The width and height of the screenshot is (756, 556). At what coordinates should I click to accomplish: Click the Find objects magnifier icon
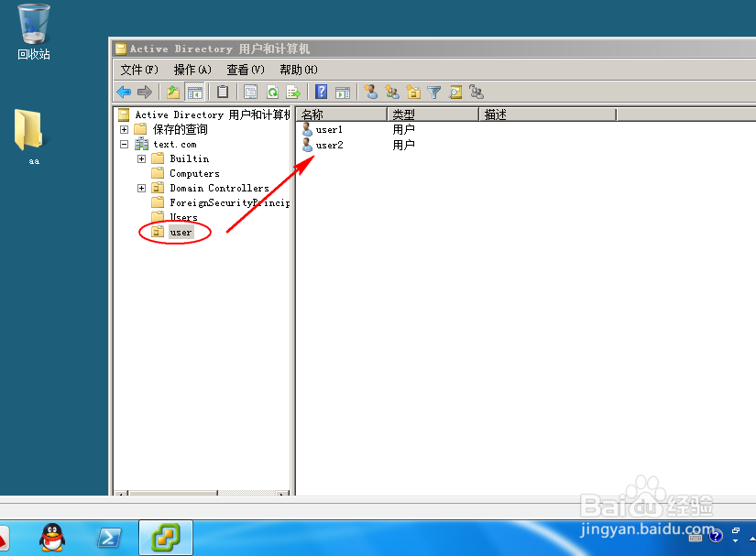pyautogui.click(x=455, y=92)
